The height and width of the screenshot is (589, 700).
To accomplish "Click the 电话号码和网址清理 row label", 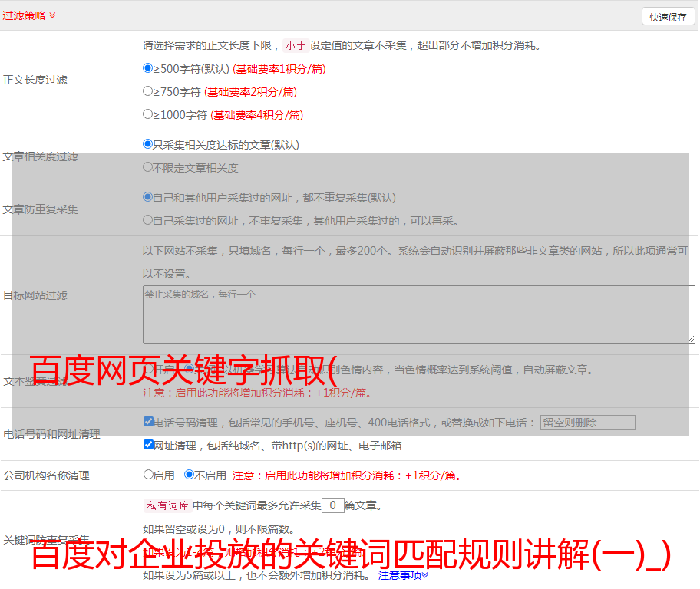I will pyautogui.click(x=51, y=434).
